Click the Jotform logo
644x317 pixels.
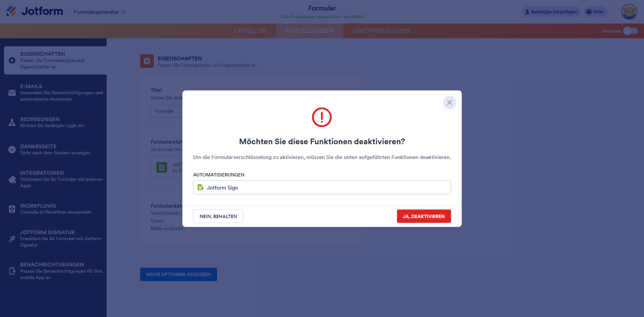(x=35, y=11)
